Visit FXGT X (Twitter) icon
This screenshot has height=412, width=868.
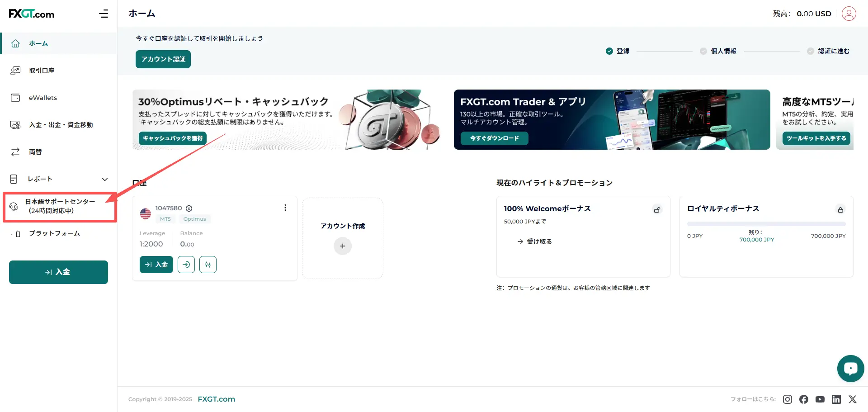pyautogui.click(x=853, y=399)
